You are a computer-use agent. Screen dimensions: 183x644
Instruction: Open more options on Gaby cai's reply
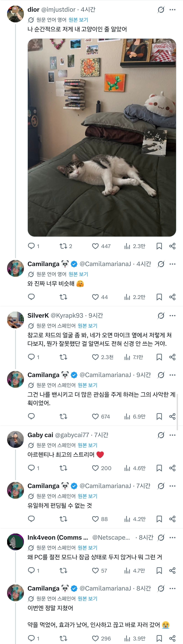tap(172, 435)
